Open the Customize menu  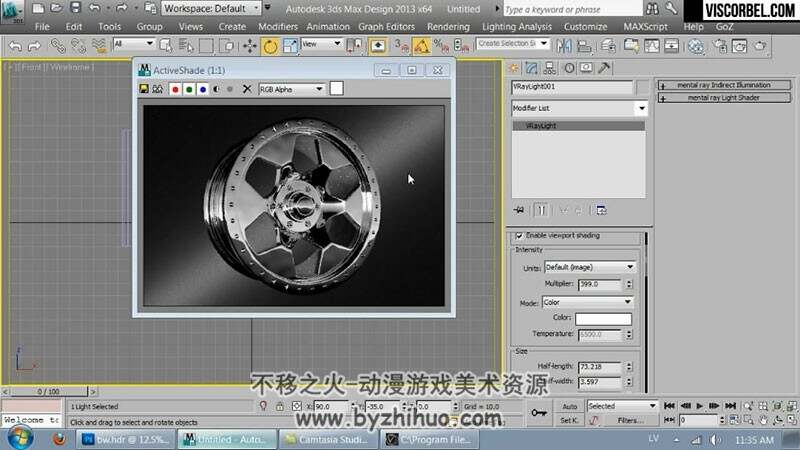tap(585, 27)
